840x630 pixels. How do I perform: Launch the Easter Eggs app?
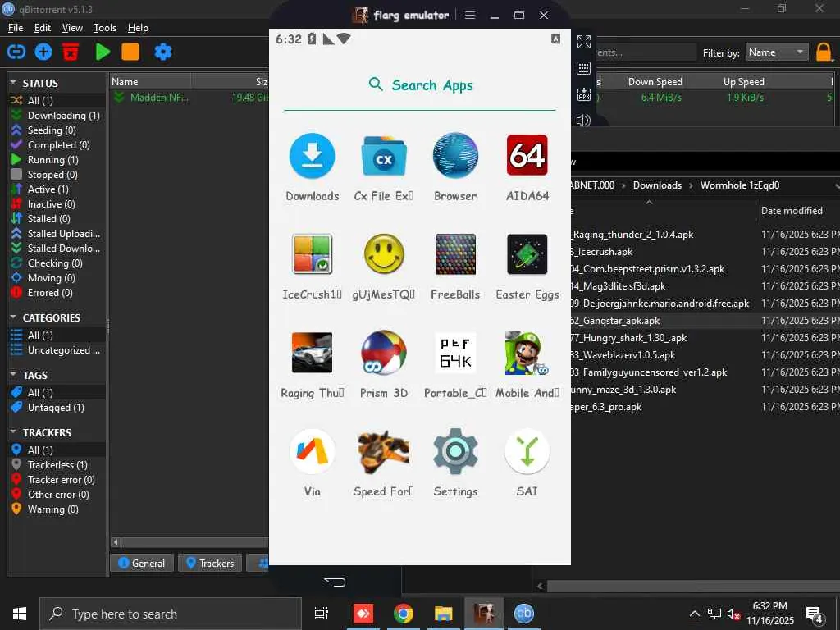coord(527,254)
